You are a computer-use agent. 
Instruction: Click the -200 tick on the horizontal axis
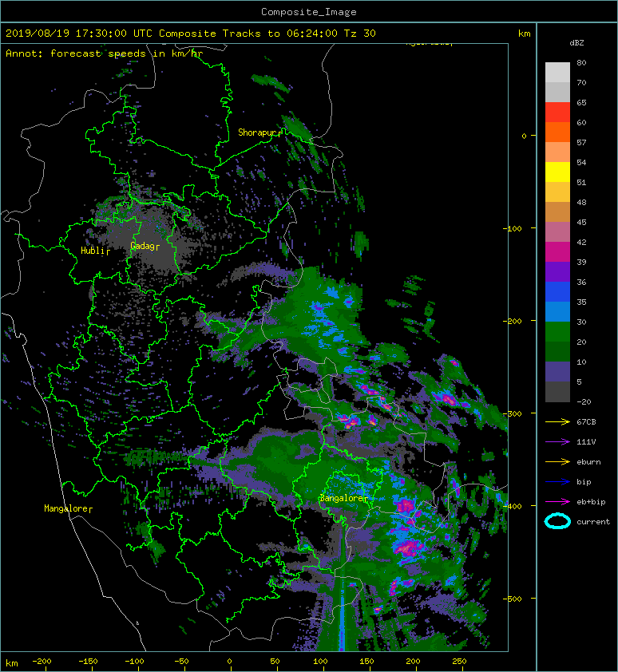coord(42,662)
